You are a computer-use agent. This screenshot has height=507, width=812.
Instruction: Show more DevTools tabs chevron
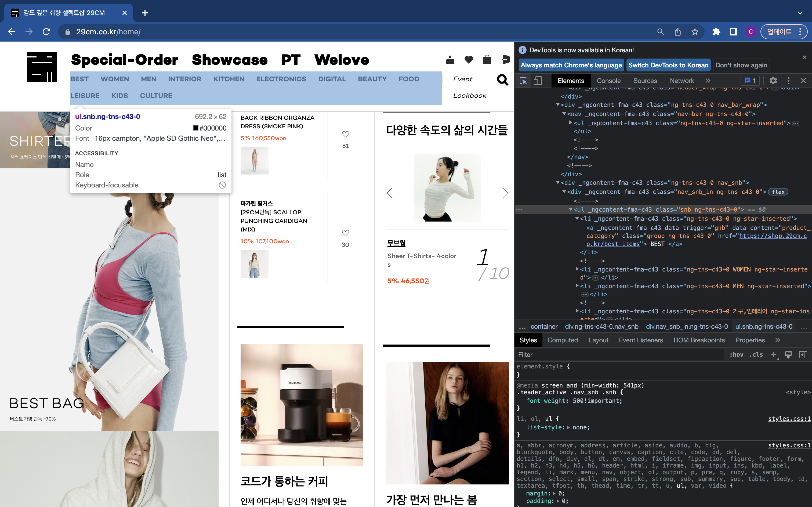click(708, 81)
